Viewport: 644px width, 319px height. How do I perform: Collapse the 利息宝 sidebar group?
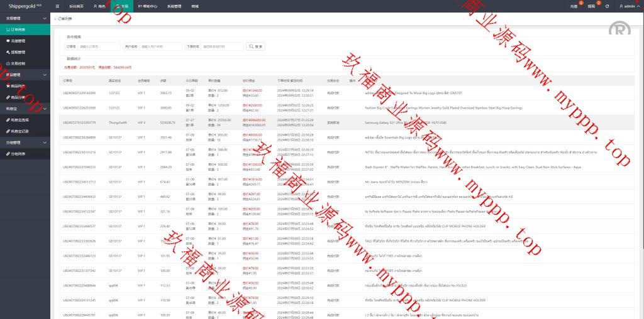coord(25,109)
